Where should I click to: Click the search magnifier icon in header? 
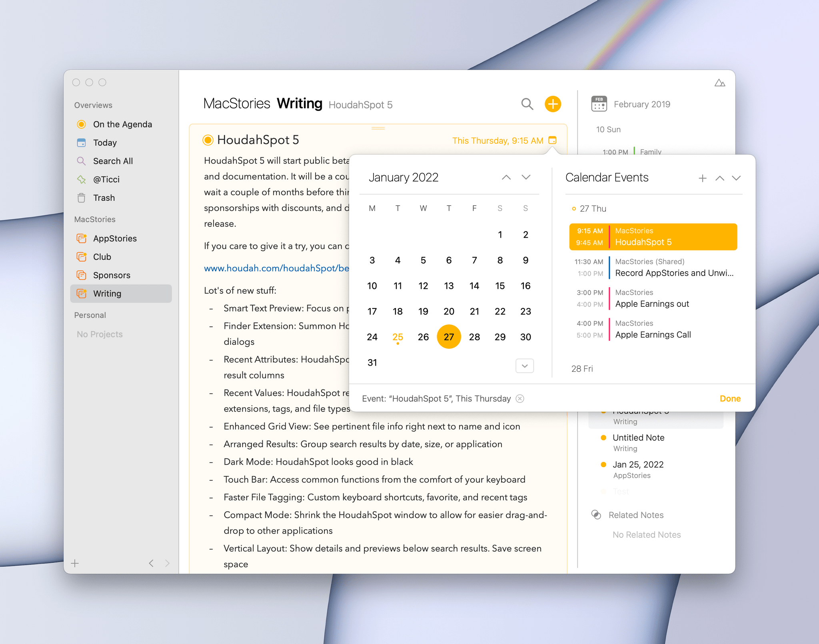(x=527, y=104)
